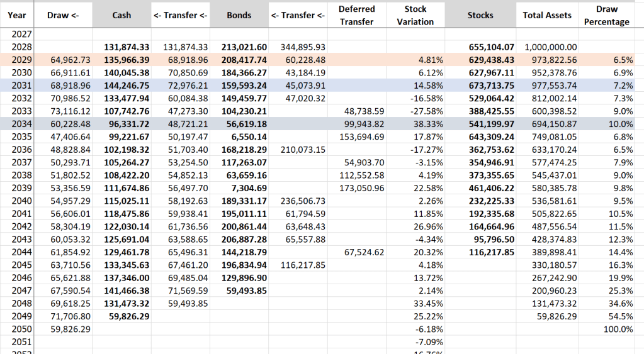Click the Bonds column header
The width and height of the screenshot is (644, 354).
pos(239,15)
